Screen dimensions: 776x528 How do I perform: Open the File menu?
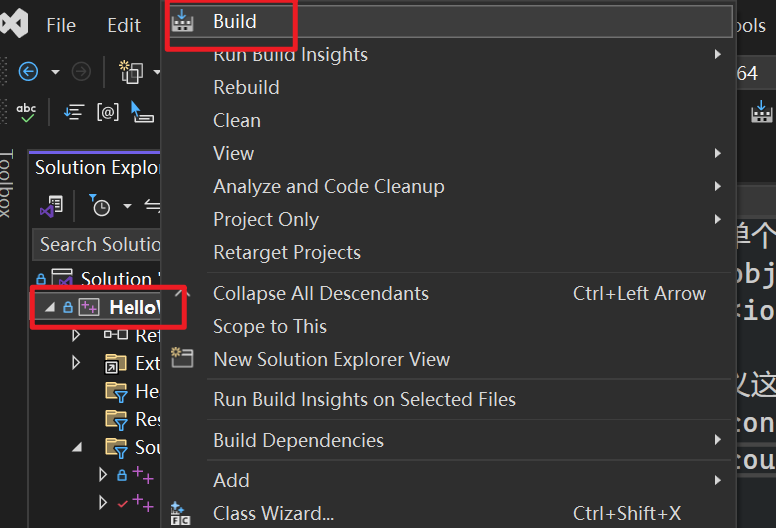(x=61, y=26)
